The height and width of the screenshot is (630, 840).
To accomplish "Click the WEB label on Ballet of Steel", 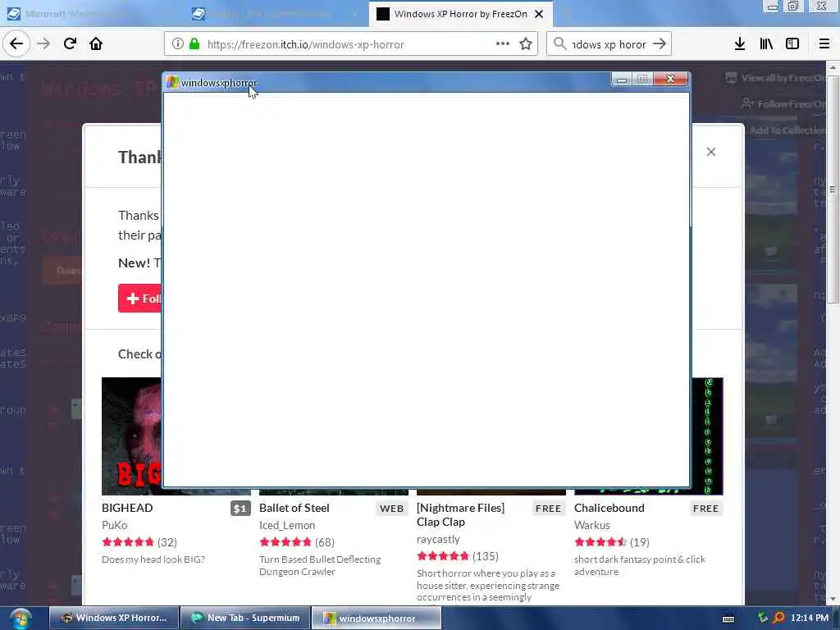I will tap(391, 509).
